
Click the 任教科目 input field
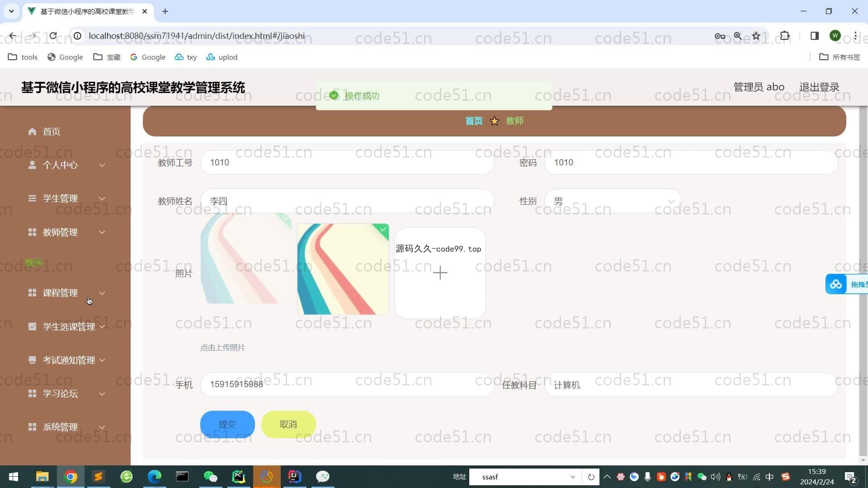[691, 385]
